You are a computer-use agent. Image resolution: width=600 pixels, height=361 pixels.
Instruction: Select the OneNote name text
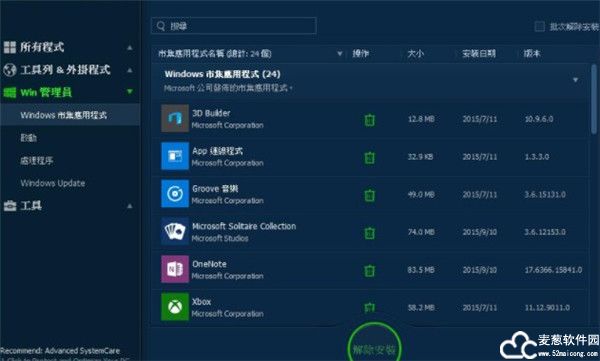[209, 264]
